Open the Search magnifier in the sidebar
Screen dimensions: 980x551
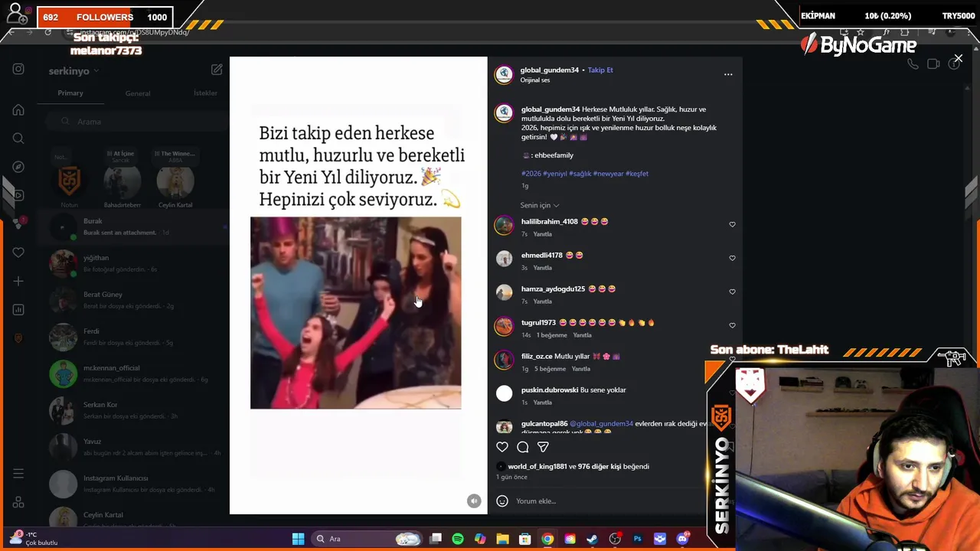click(x=18, y=139)
